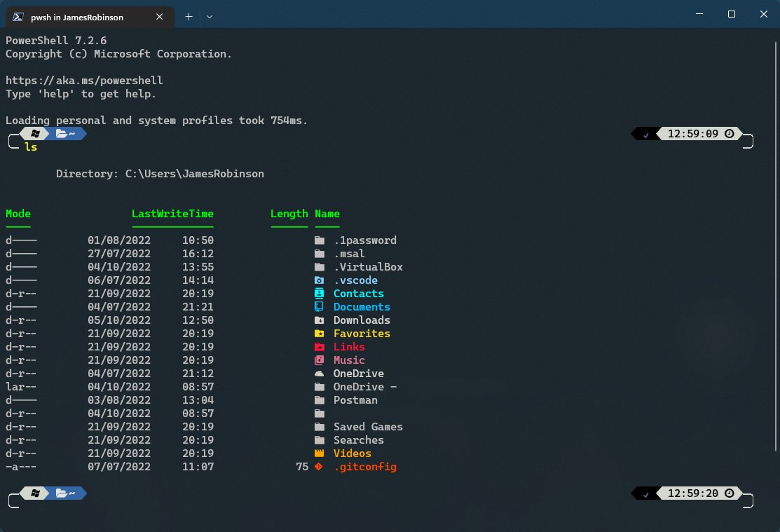Click the unnamed folder icon dated 04/10/2022 08:57
Viewport: 780px width, 532px height.
[x=320, y=414]
